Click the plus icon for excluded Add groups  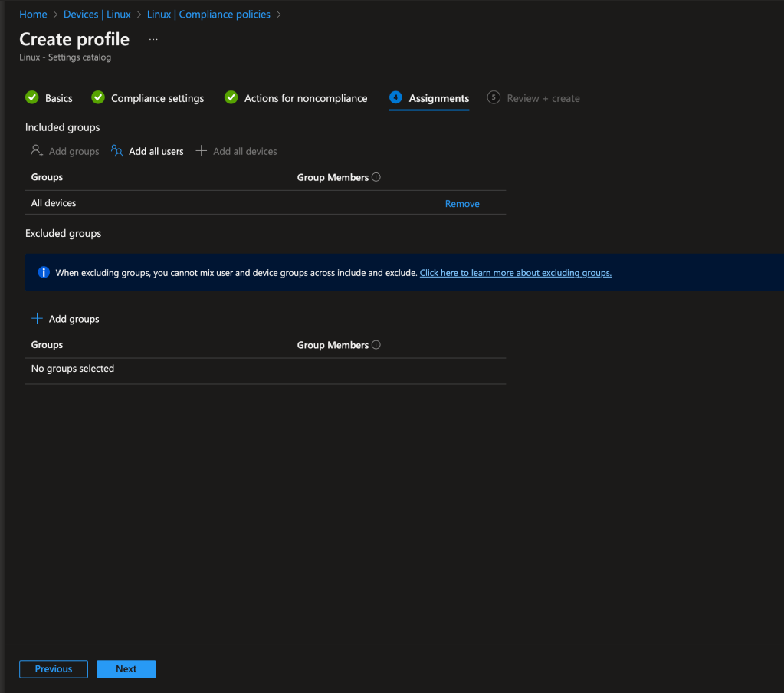[37, 319]
